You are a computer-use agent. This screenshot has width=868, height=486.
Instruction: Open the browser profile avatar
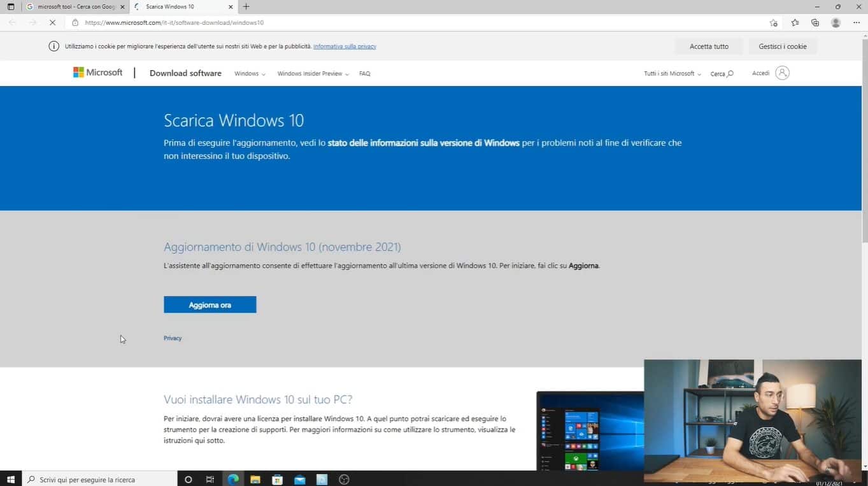tap(836, 22)
